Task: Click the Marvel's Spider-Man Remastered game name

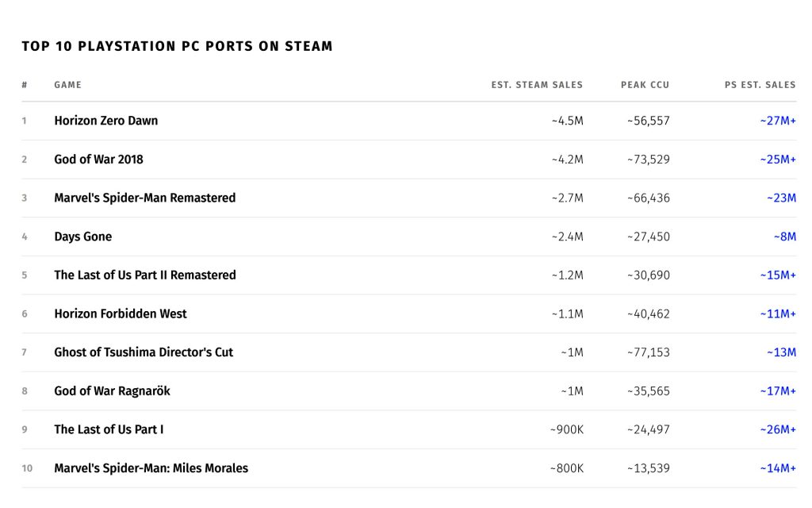Action: [x=144, y=198]
